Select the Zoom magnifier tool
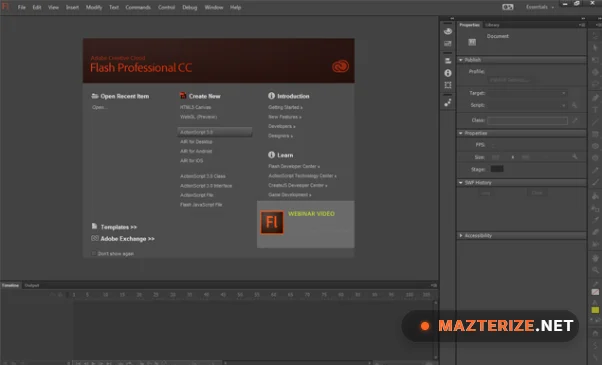Viewport: 602px width, 365px height. pos(595,270)
